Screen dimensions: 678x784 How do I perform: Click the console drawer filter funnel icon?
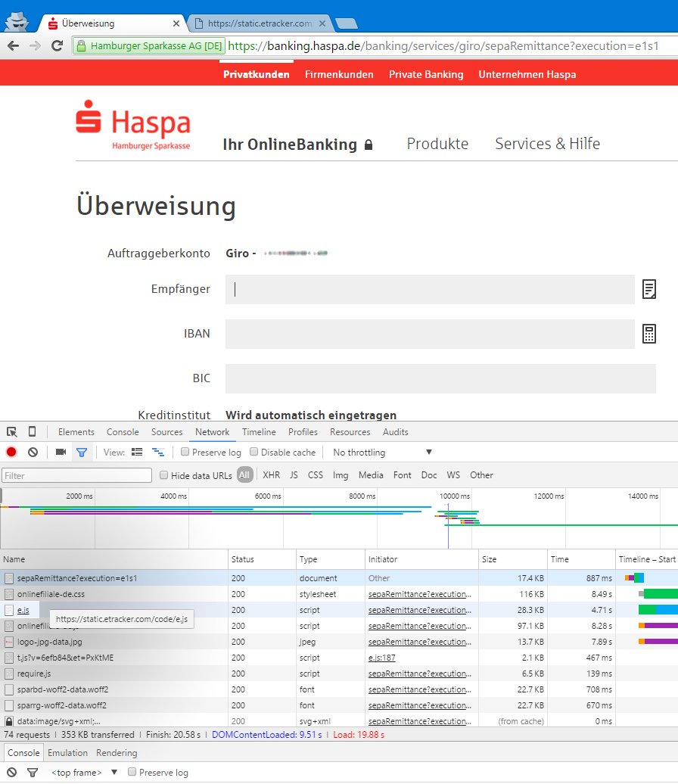[33, 773]
